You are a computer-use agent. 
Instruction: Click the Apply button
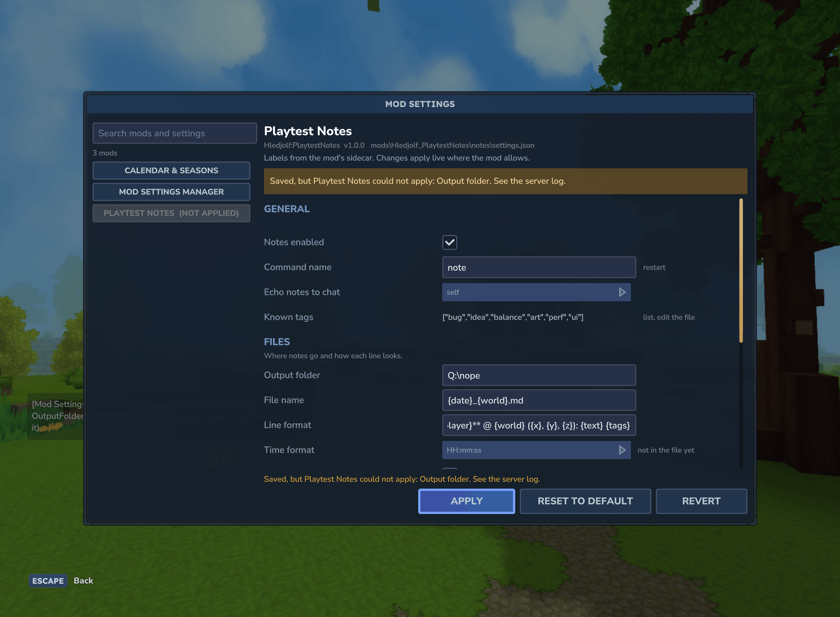point(467,501)
